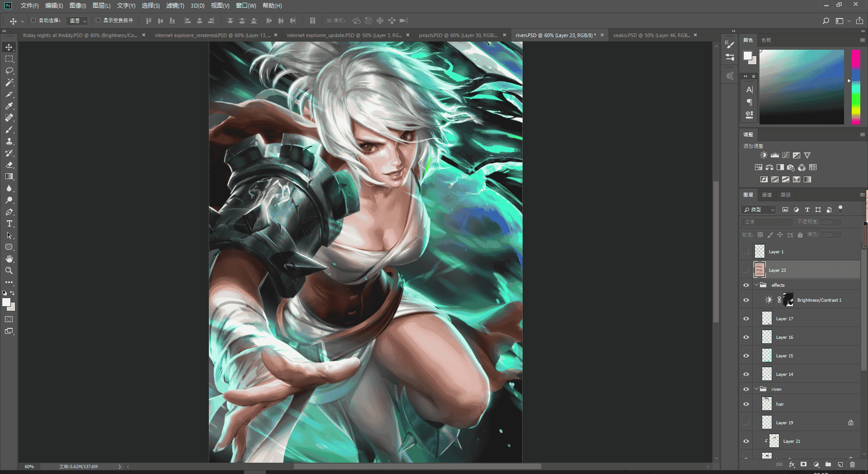This screenshot has width=868, height=474.
Task: Switch to the Channels (通道) panel tab
Action: [767, 195]
